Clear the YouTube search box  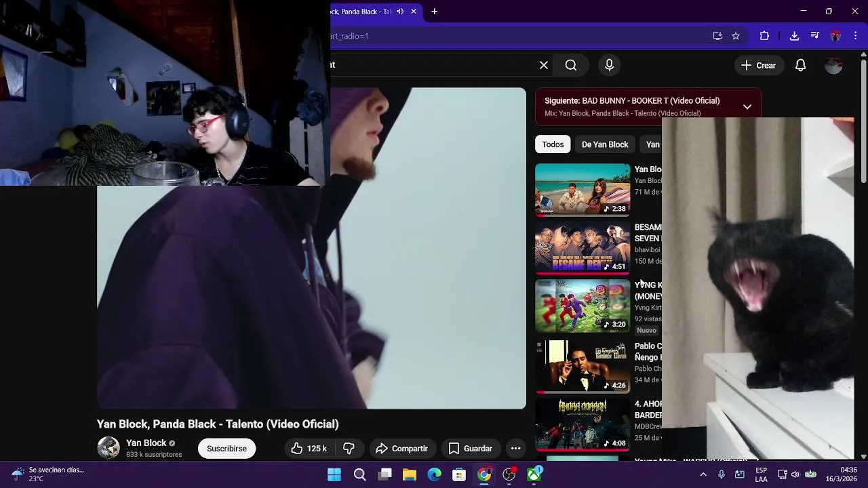pos(544,65)
